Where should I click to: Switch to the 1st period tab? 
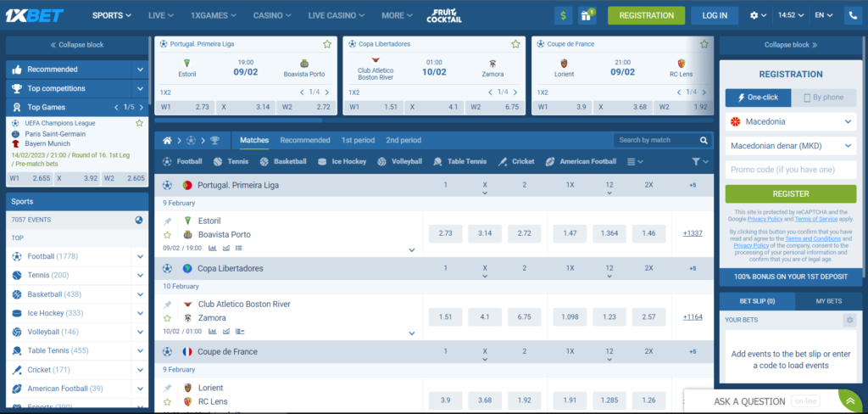[358, 140]
